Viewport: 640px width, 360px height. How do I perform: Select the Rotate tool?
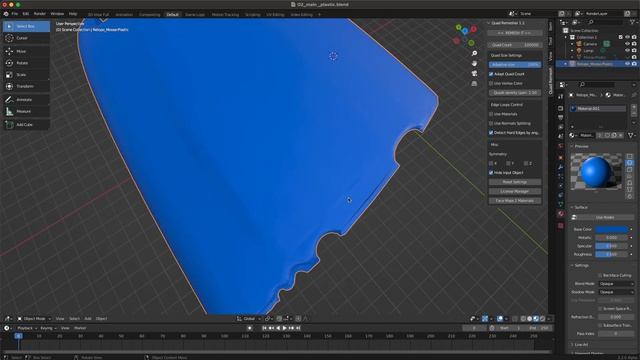click(27, 63)
